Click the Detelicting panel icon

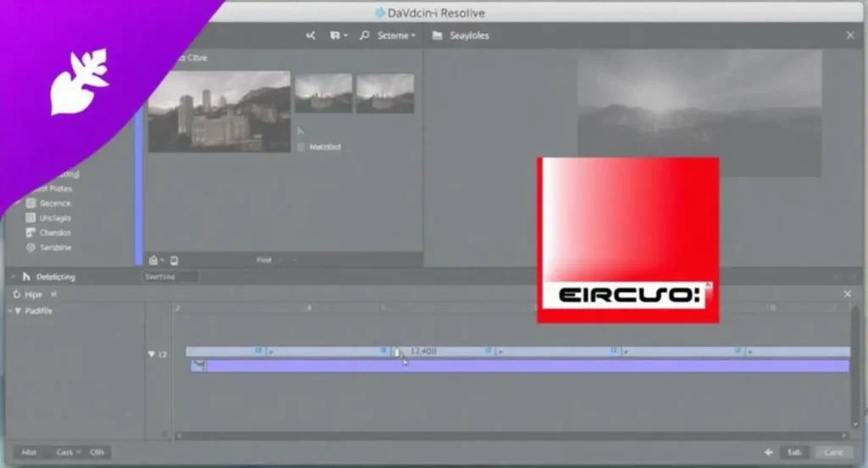point(26,276)
